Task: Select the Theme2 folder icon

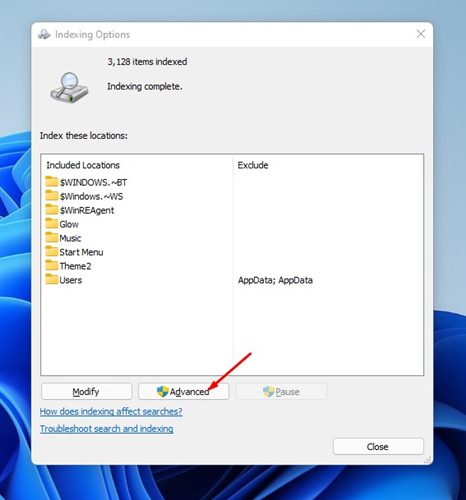Action: pyautogui.click(x=52, y=266)
